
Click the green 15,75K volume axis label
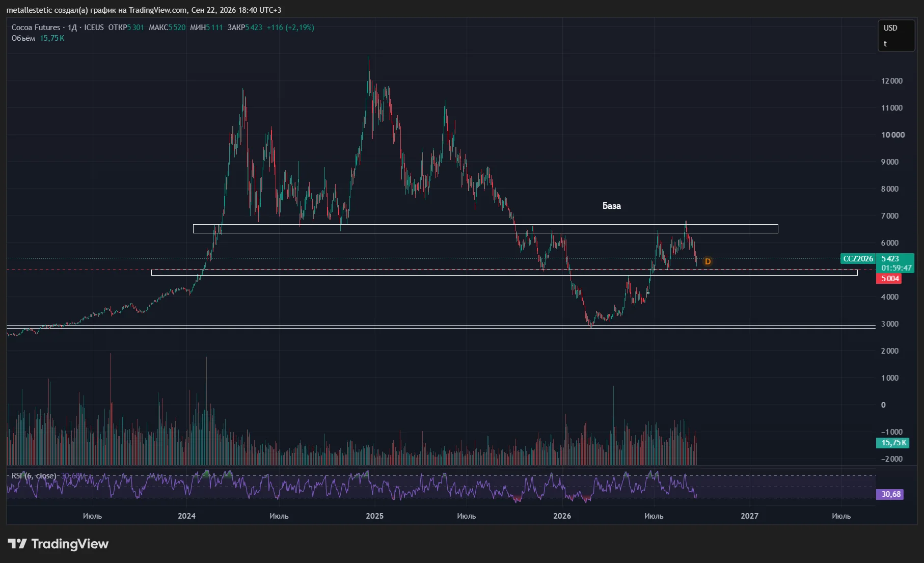pyautogui.click(x=893, y=443)
